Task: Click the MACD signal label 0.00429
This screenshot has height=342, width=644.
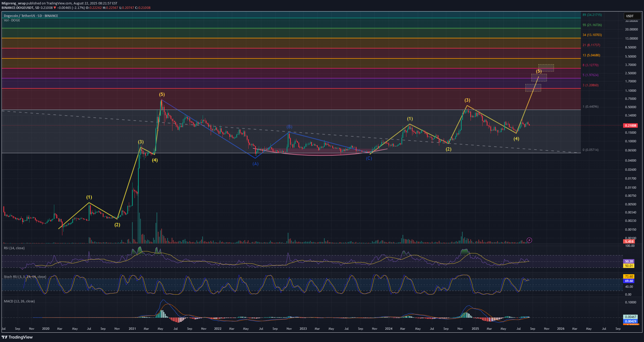Action: 630,321
